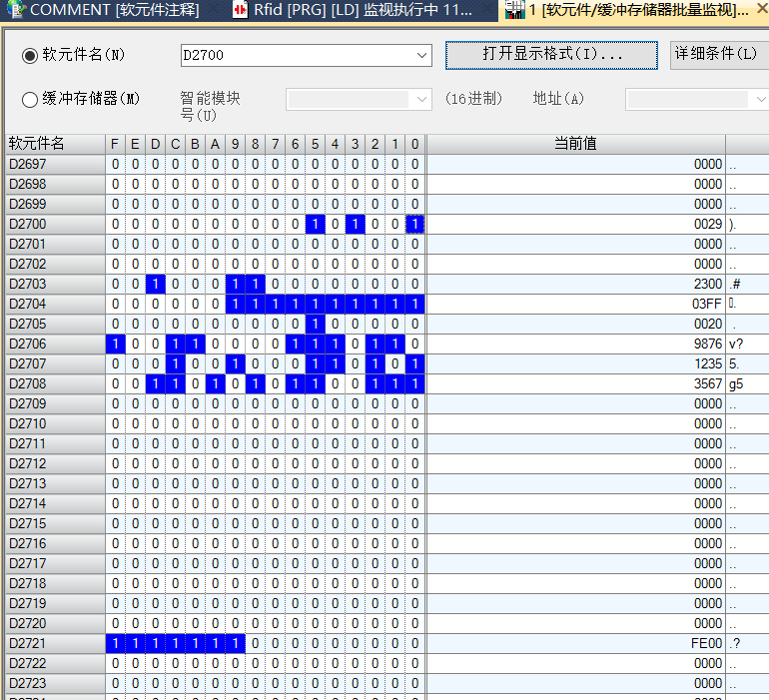Select the 缓冲存储器(M) radio button
Viewport: 769px width, 700px height.
point(30,99)
